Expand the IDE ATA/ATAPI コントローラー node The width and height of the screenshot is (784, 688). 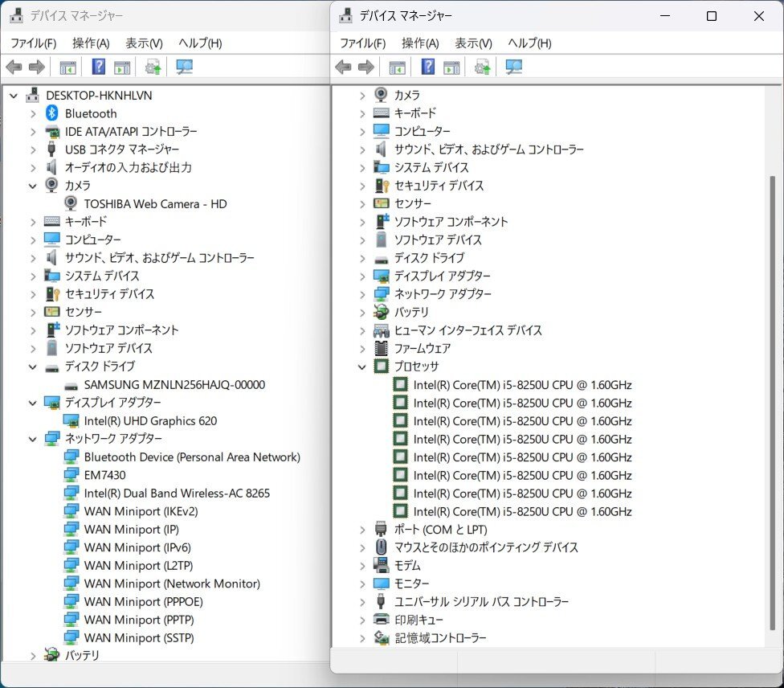click(x=33, y=132)
